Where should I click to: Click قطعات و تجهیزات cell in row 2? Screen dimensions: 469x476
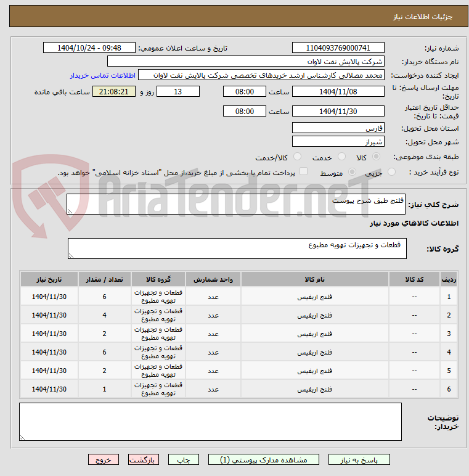click(158, 315)
